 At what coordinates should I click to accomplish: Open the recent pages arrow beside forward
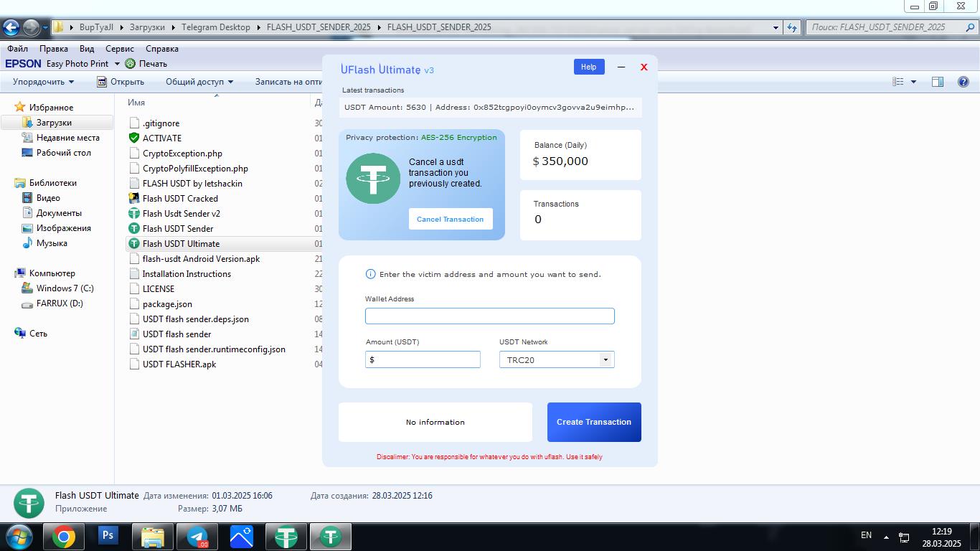[45, 28]
